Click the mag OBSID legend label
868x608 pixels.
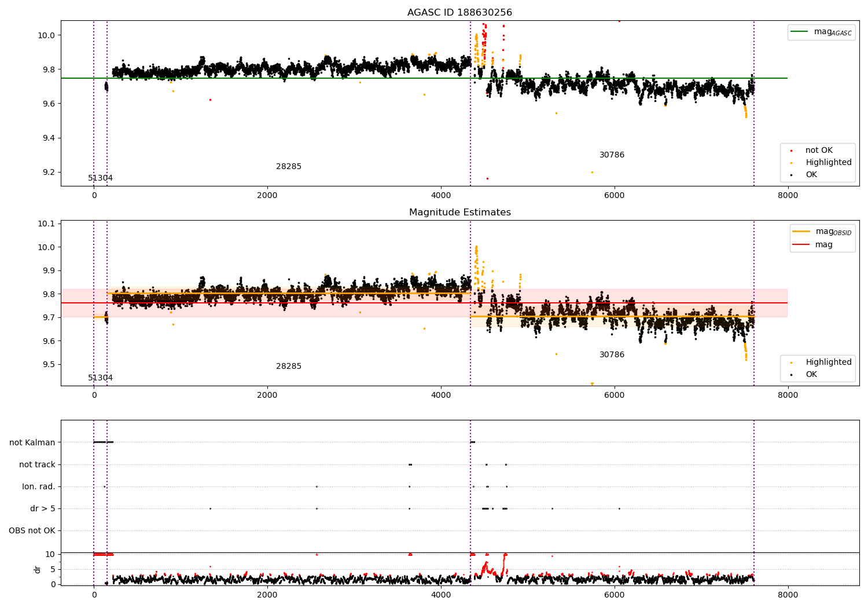(834, 232)
